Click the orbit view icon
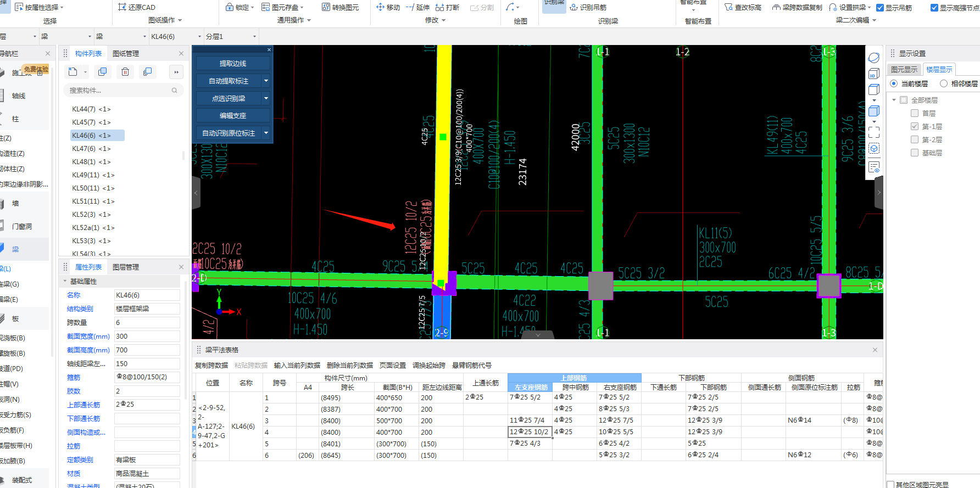 (x=874, y=58)
